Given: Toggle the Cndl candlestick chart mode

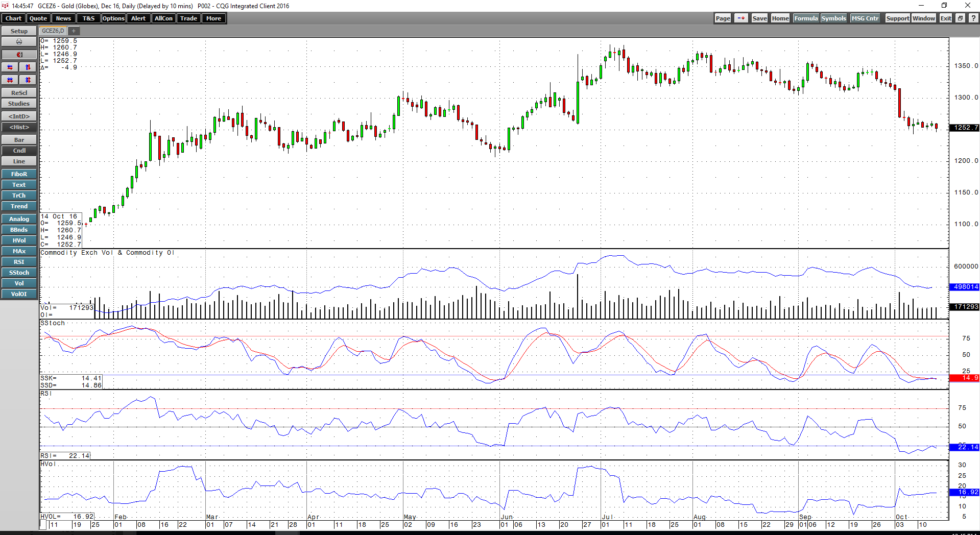Looking at the screenshot, I should (19, 151).
